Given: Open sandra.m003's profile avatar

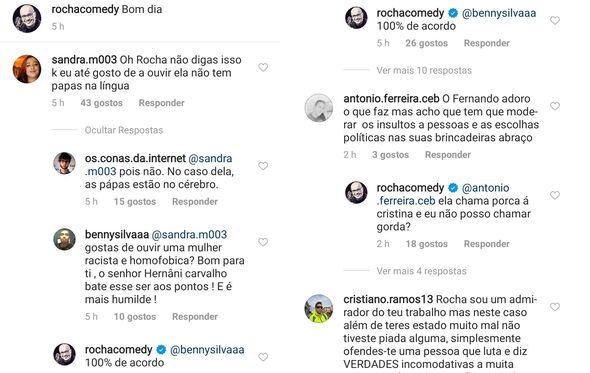Looking at the screenshot, I should [27, 69].
